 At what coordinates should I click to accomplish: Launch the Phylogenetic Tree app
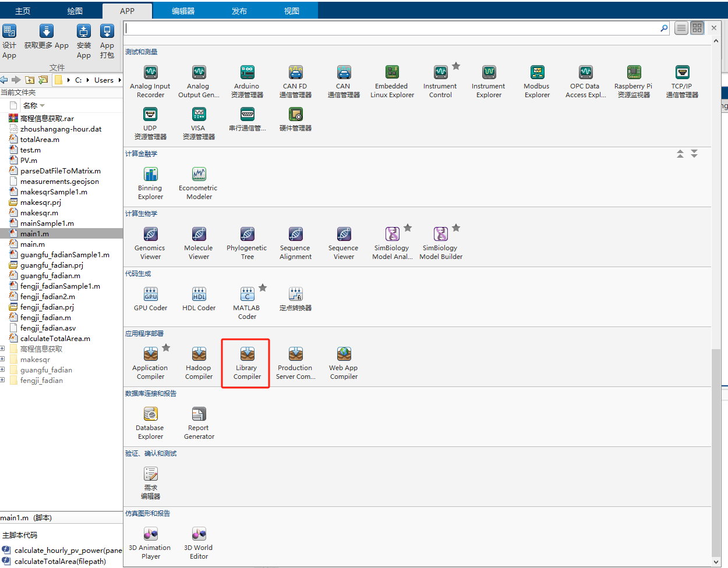(247, 243)
